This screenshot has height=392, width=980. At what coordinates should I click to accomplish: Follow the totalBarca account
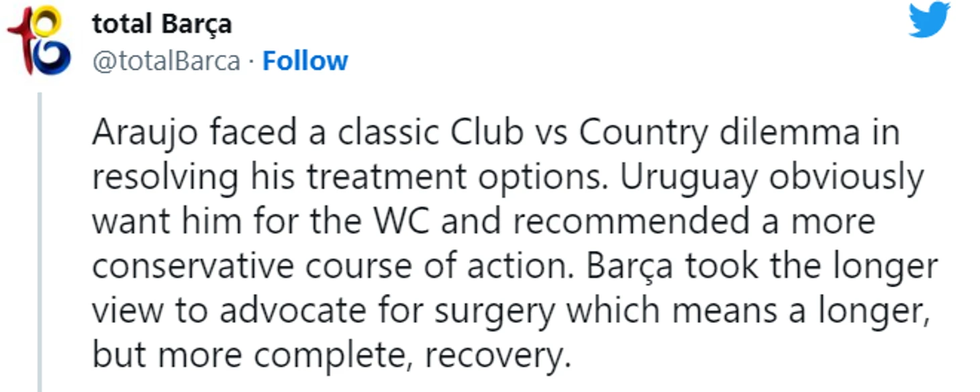[305, 61]
